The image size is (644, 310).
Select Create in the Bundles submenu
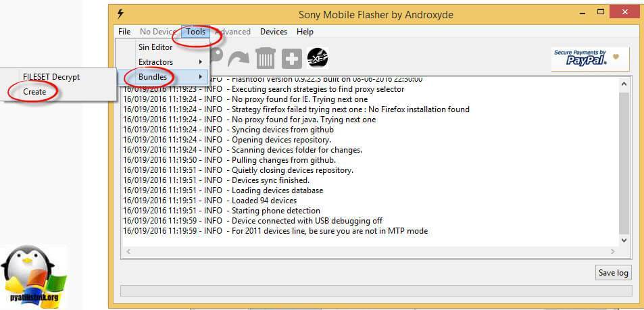click(x=34, y=92)
